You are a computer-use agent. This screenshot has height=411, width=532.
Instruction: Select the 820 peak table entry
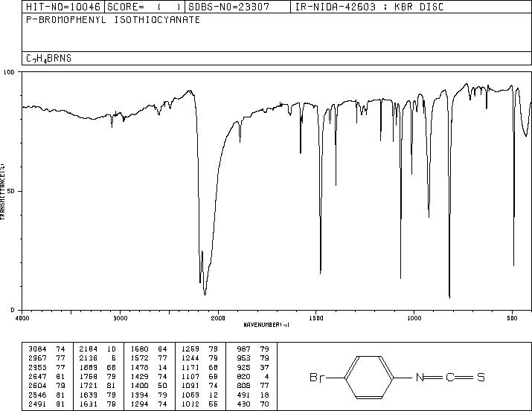(253, 376)
